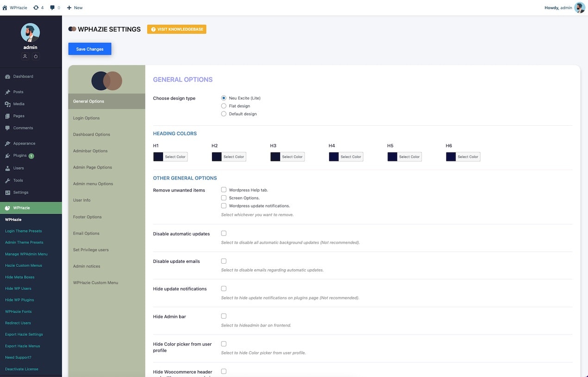Select the Default design radio option
588x377 pixels.
click(224, 114)
